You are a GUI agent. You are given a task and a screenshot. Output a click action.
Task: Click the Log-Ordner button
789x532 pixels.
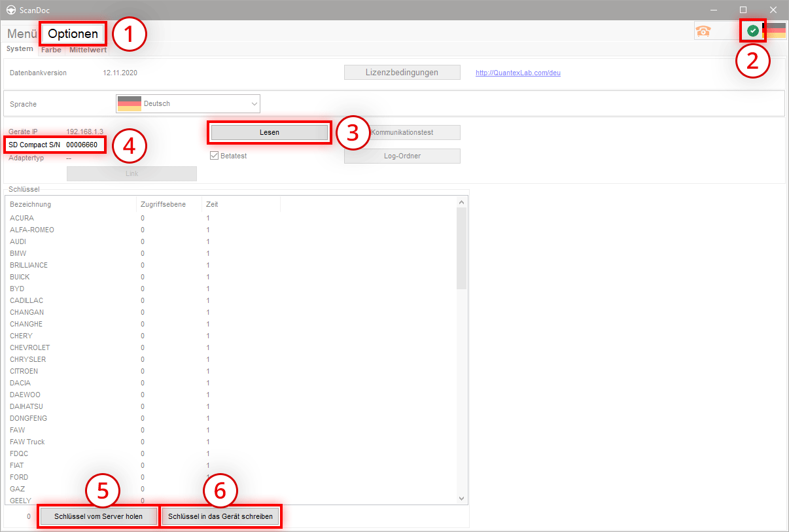(402, 156)
